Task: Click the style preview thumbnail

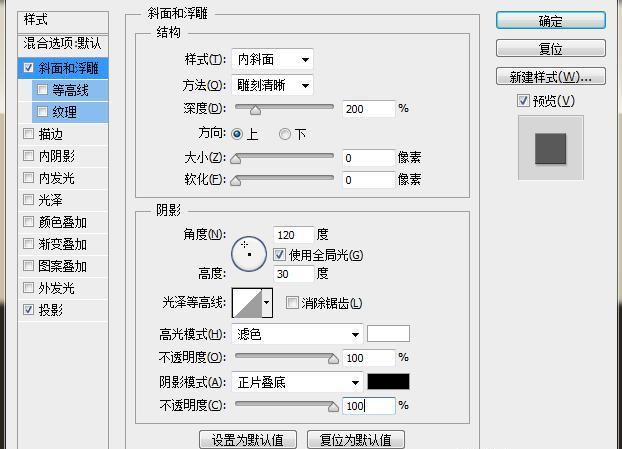Action: pos(551,148)
